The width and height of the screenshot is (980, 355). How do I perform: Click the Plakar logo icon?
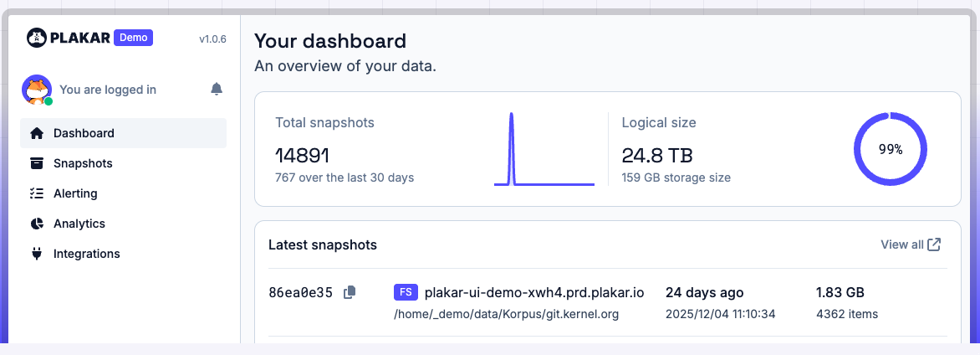click(x=36, y=38)
